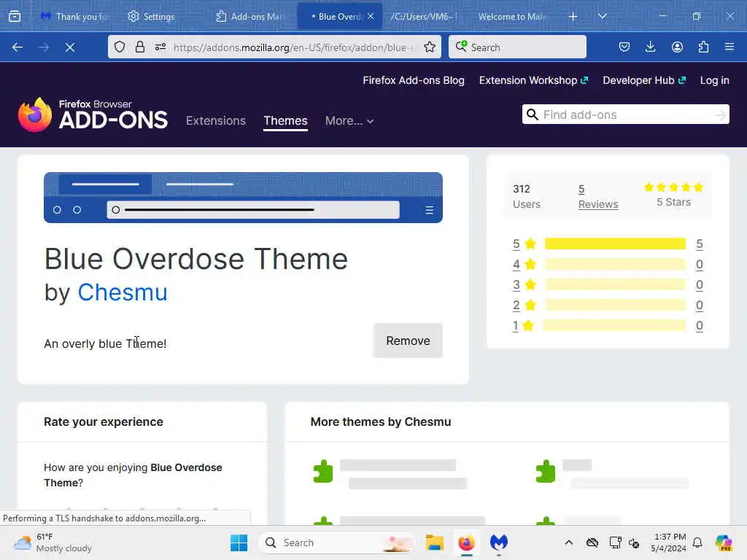Open the weather widget

53,542
